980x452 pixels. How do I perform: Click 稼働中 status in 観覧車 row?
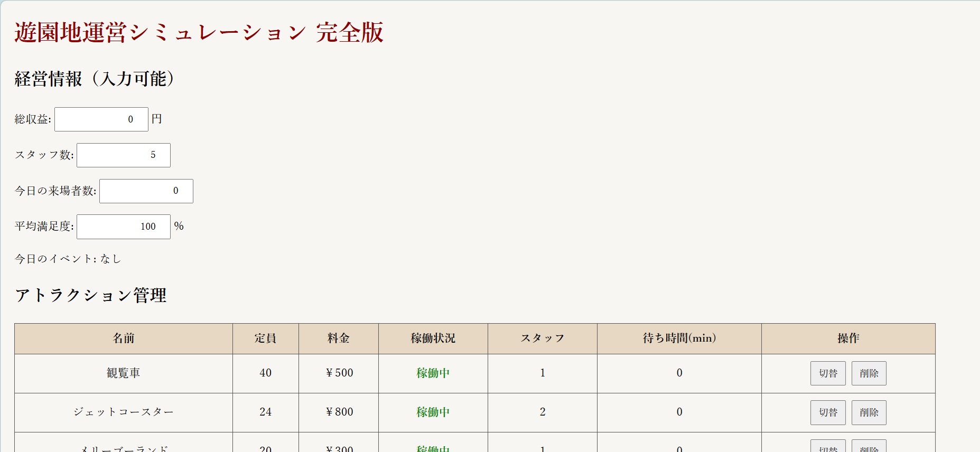(433, 373)
